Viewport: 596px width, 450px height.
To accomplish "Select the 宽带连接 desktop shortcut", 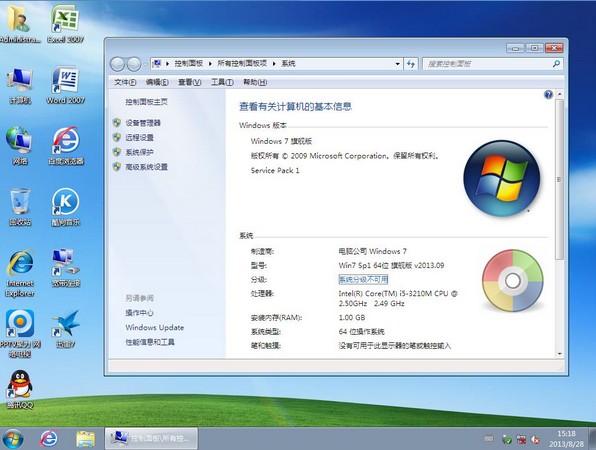I will point(65,268).
